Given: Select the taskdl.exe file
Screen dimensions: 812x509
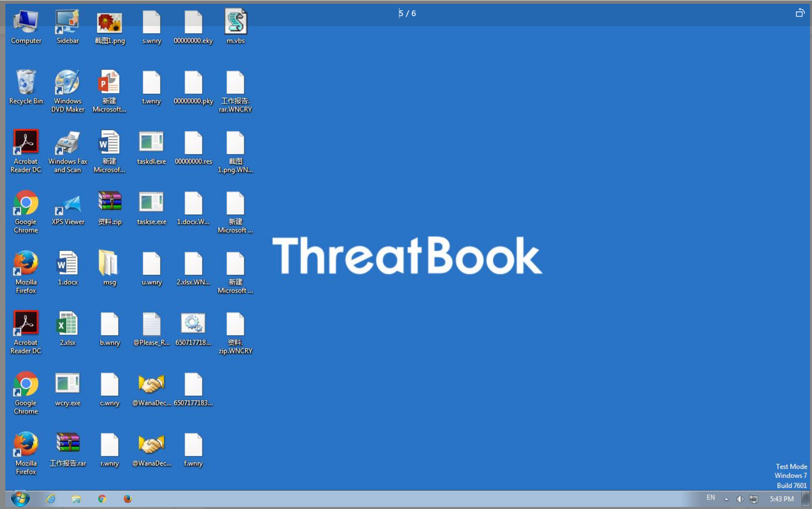Looking at the screenshot, I should click(151, 148).
